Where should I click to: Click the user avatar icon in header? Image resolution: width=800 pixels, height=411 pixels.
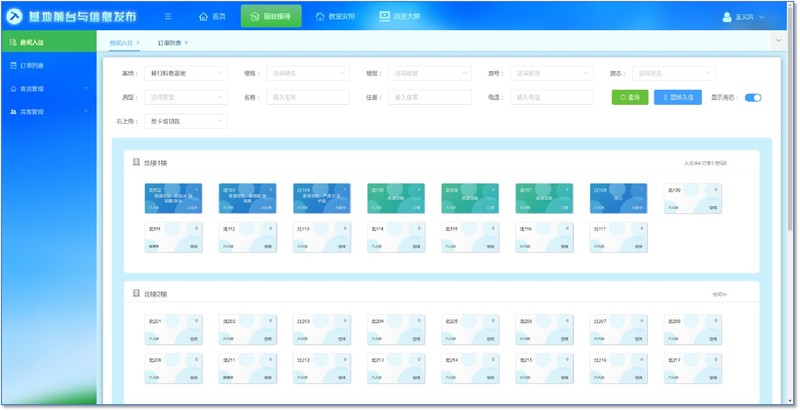tap(727, 17)
